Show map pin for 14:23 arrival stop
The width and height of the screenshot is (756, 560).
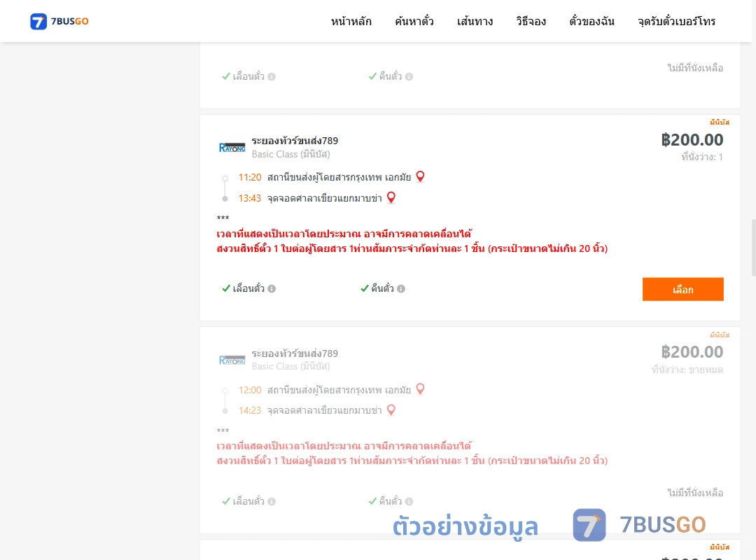point(391,410)
